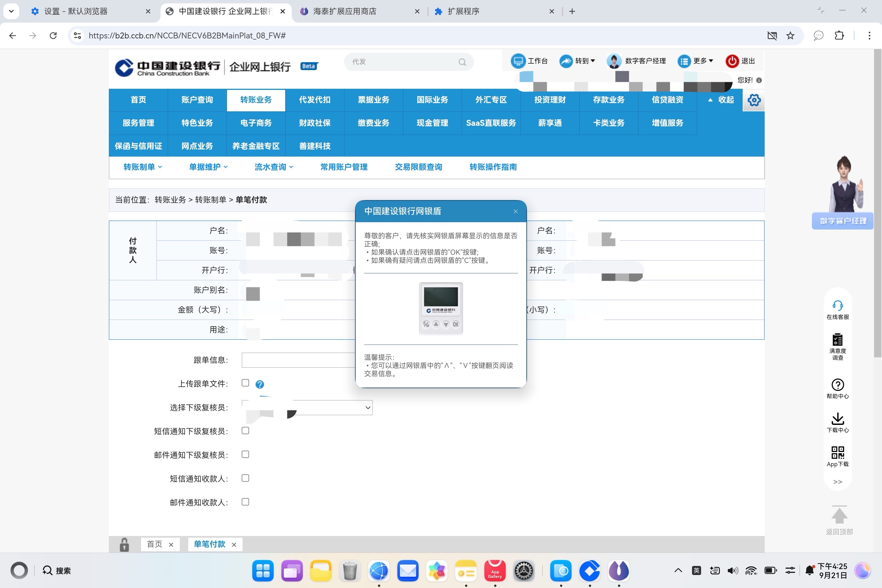Collapse the menu with 收起
Image resolution: width=882 pixels, height=588 pixels.
tap(721, 100)
